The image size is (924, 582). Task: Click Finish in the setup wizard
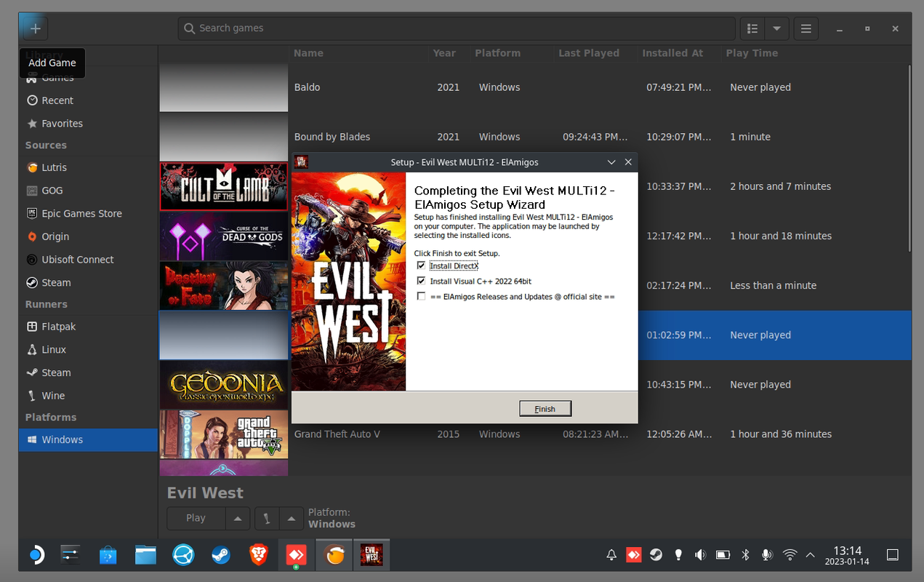tap(545, 409)
